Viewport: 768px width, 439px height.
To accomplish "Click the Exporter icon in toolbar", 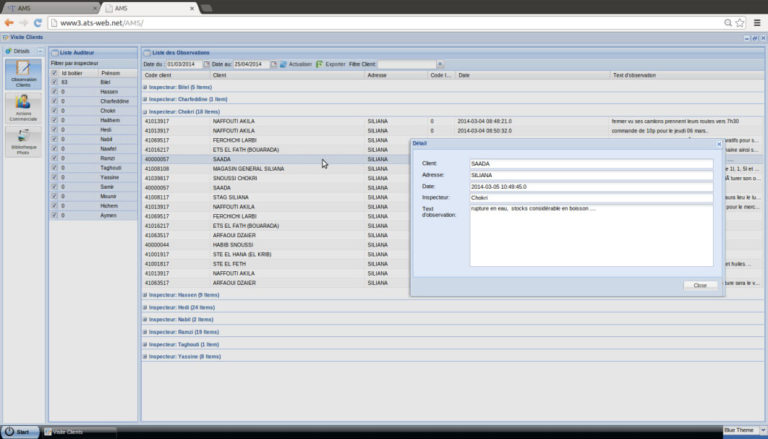I will [x=320, y=63].
